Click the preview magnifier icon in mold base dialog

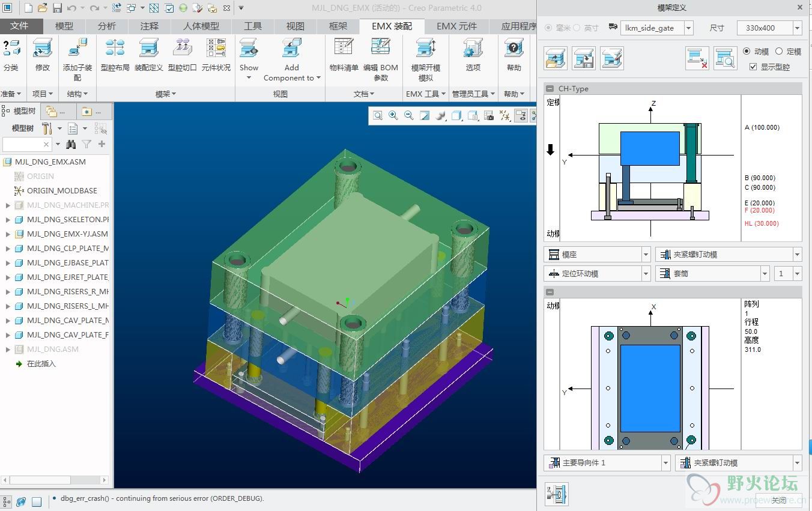coord(725,58)
